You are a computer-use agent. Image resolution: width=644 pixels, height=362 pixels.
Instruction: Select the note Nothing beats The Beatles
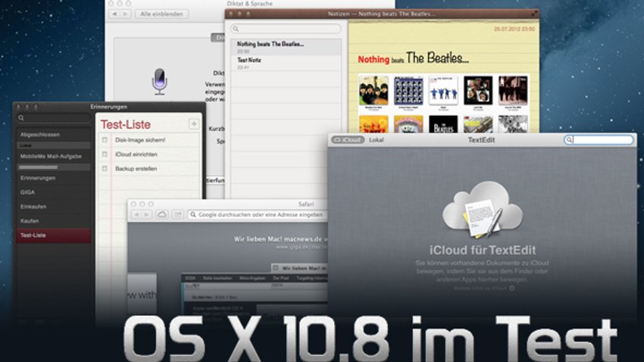286,47
